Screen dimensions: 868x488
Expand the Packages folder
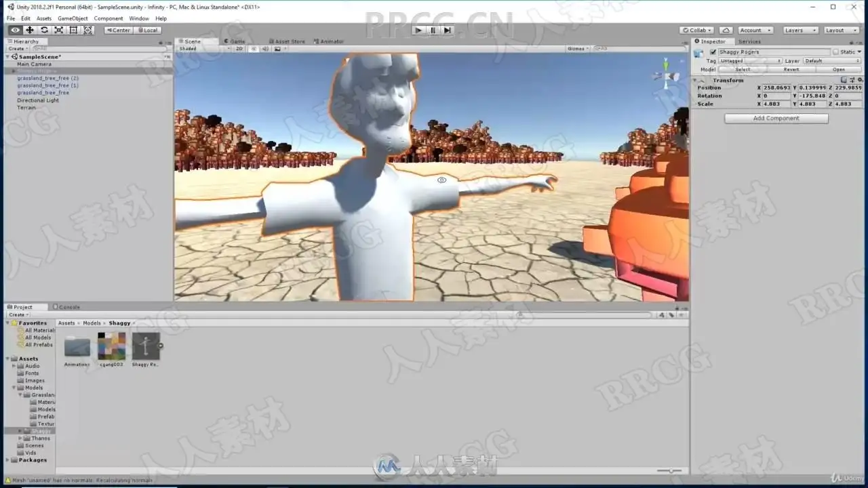coord(8,460)
